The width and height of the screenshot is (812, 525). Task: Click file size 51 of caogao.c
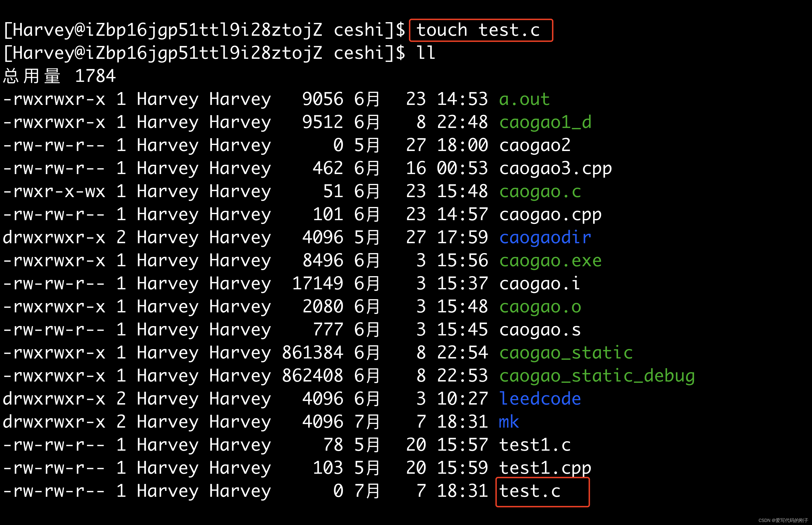(x=333, y=191)
